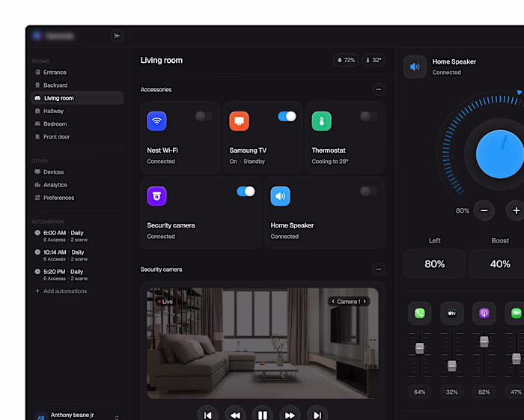Disable the Security camera switch
524x420 pixels.
click(x=246, y=191)
